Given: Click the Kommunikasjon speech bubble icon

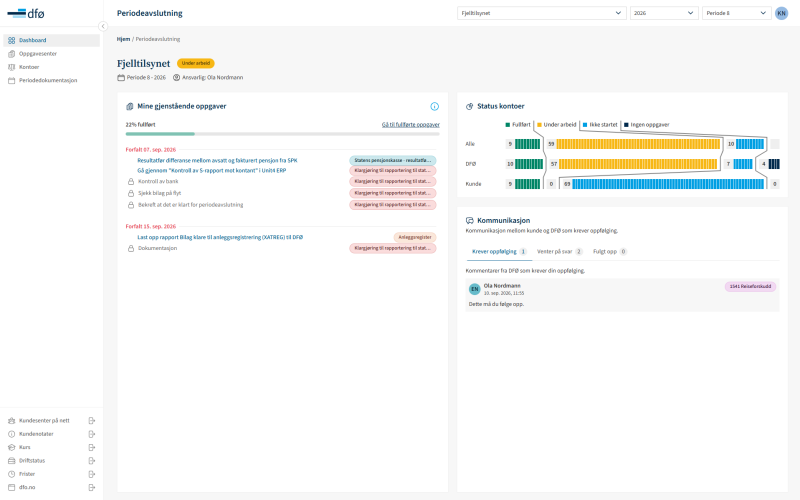Looking at the screenshot, I should (x=469, y=220).
